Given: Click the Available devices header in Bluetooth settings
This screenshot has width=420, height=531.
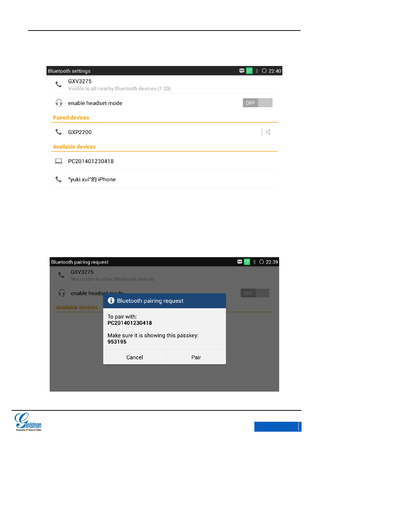Looking at the screenshot, I should tap(74, 147).
